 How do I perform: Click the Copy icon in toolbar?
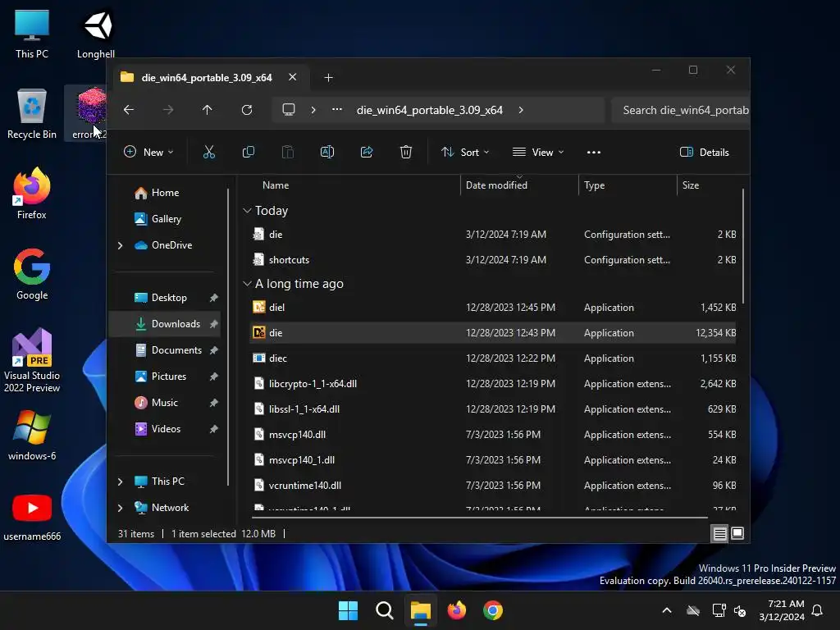(x=248, y=152)
